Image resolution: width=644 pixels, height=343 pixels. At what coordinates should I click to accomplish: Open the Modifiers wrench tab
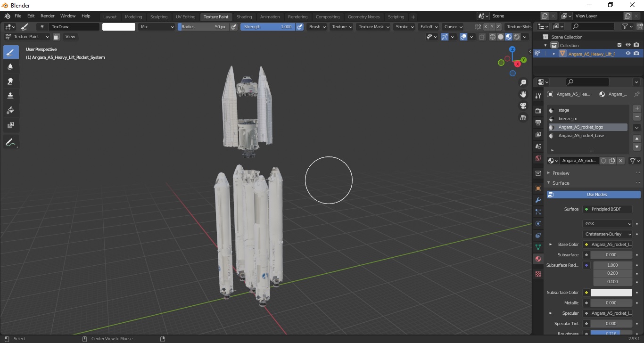pos(538,200)
